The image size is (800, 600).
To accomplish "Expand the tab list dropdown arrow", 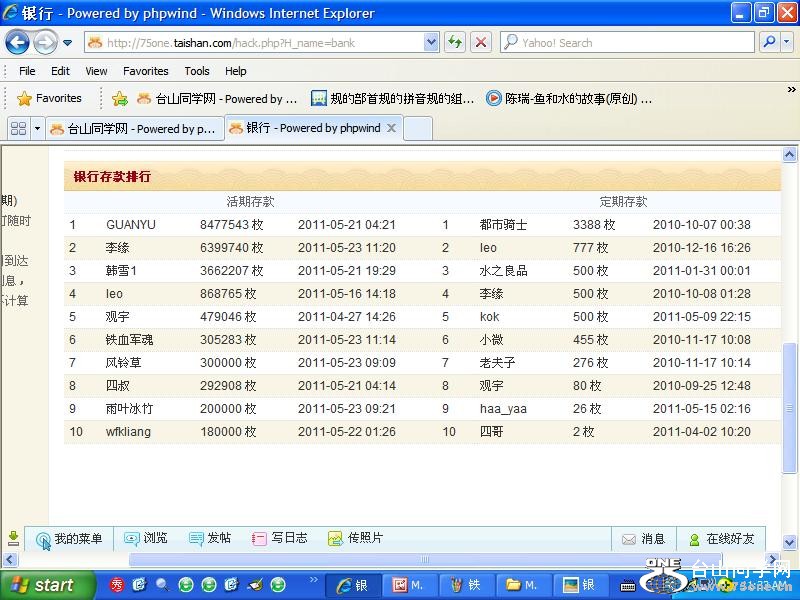I will pos(37,128).
